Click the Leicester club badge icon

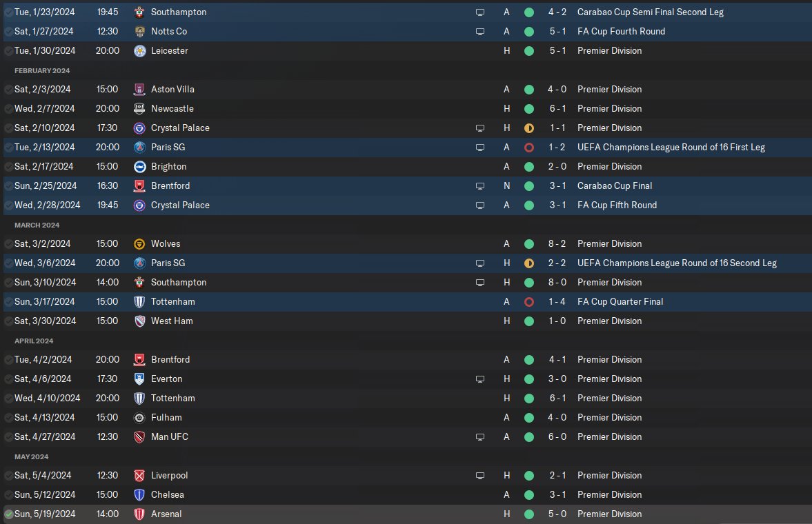coord(139,51)
